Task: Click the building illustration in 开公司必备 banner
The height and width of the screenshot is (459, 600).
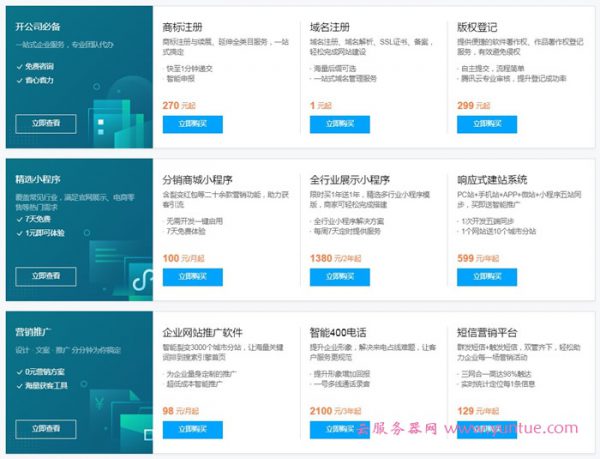Action: pyautogui.click(x=120, y=110)
